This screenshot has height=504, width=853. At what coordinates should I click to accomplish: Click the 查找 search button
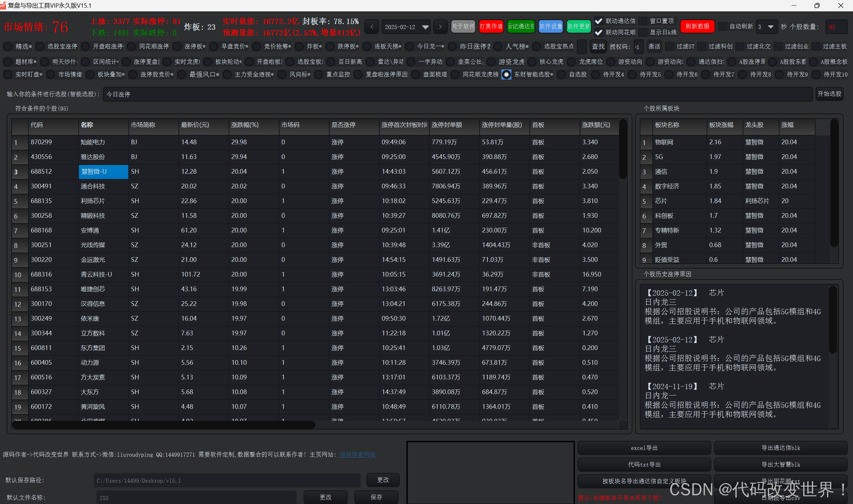point(598,46)
